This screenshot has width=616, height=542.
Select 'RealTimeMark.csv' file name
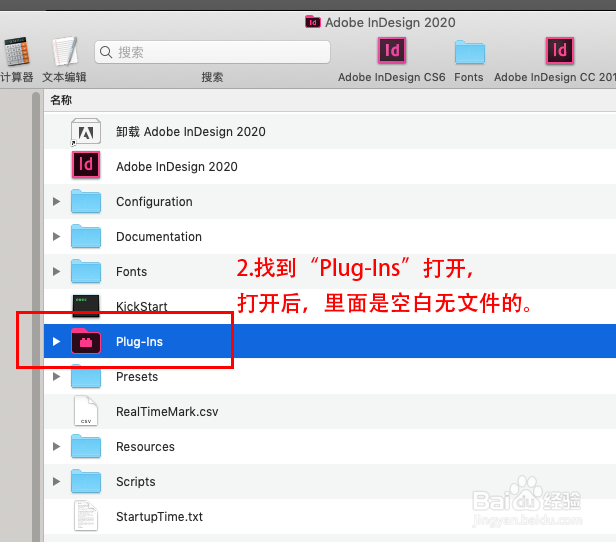tap(167, 412)
